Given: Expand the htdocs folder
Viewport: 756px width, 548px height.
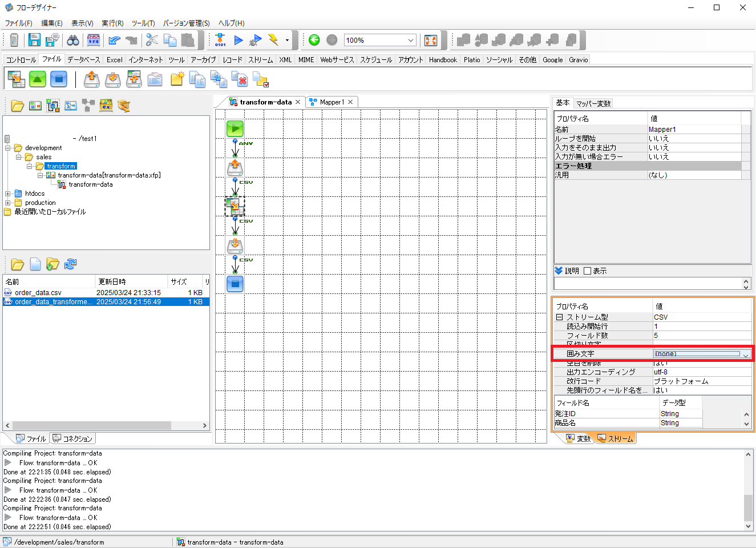Looking at the screenshot, I should pyautogui.click(x=8, y=194).
